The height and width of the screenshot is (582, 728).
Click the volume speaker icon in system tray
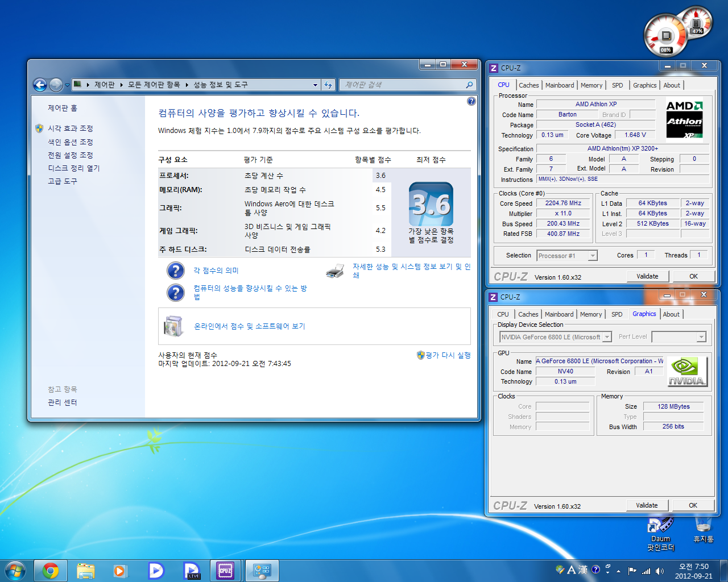[659, 571]
